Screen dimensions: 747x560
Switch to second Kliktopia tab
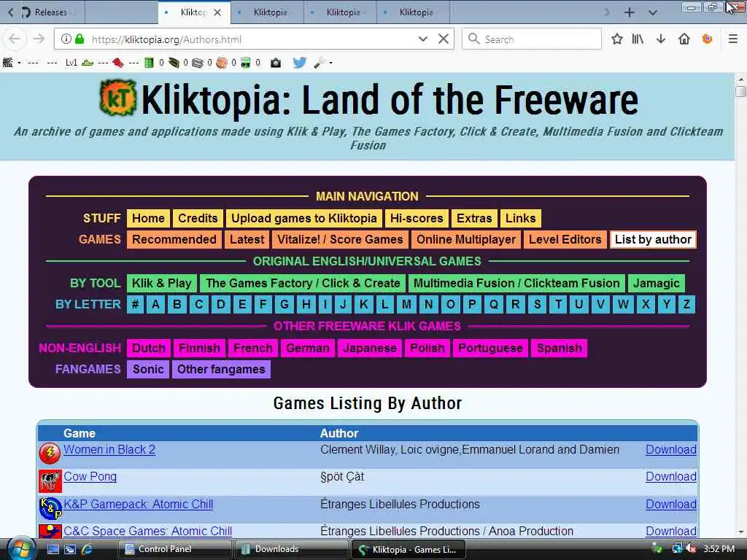pyautogui.click(x=267, y=12)
